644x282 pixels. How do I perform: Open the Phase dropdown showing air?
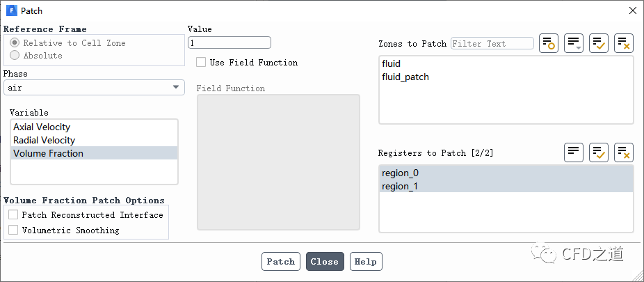(94, 88)
